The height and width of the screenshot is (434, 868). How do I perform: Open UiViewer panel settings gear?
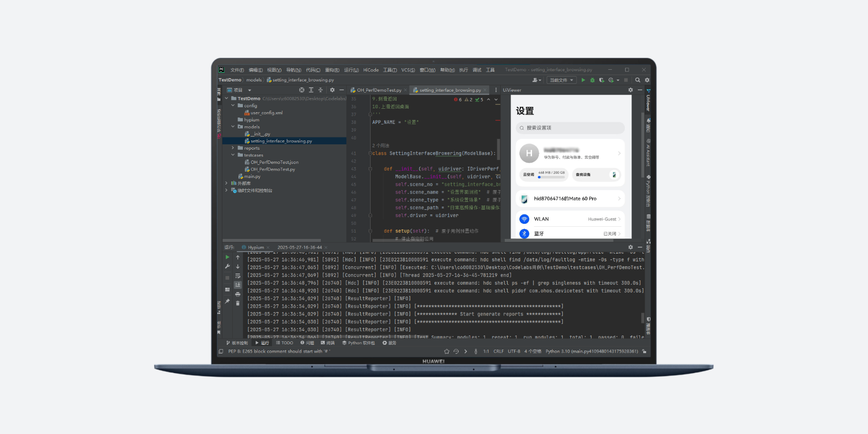tap(630, 90)
